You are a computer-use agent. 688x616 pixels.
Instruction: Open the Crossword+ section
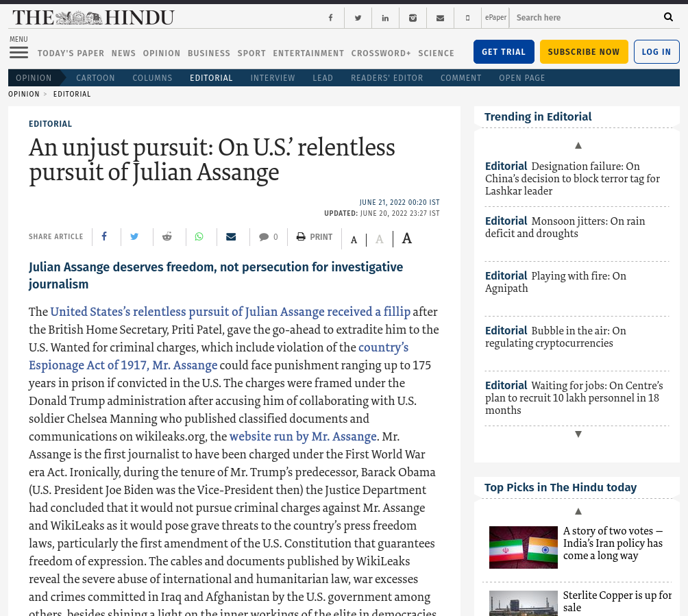381,53
